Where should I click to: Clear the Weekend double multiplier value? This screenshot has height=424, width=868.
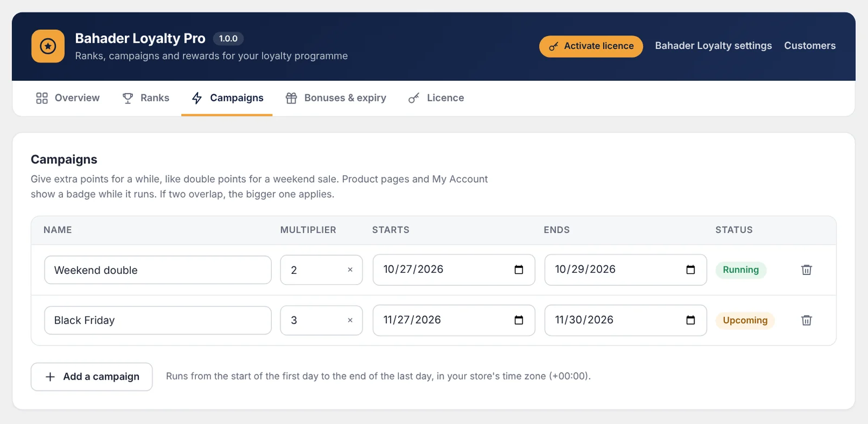click(350, 270)
